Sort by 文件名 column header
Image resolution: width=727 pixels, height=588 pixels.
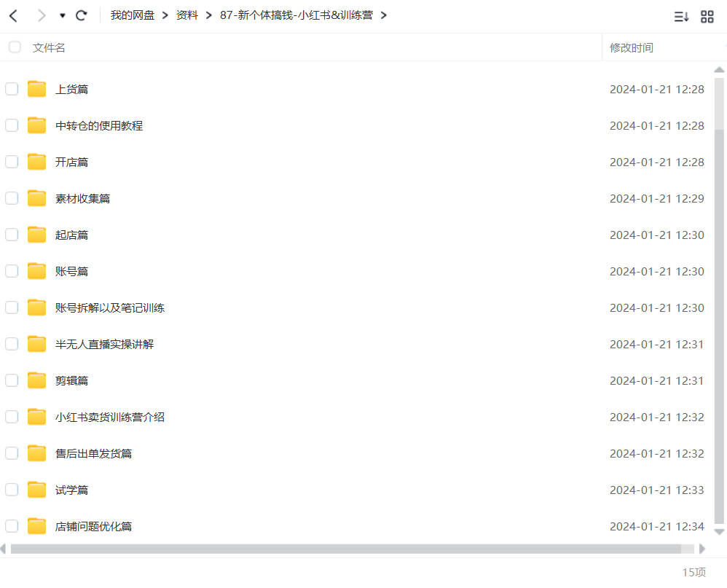click(x=49, y=48)
